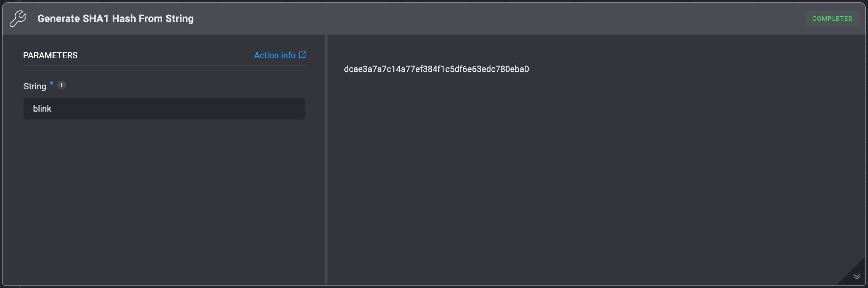Open the Action info link
Viewport: 868px width, 288px height.
280,55
